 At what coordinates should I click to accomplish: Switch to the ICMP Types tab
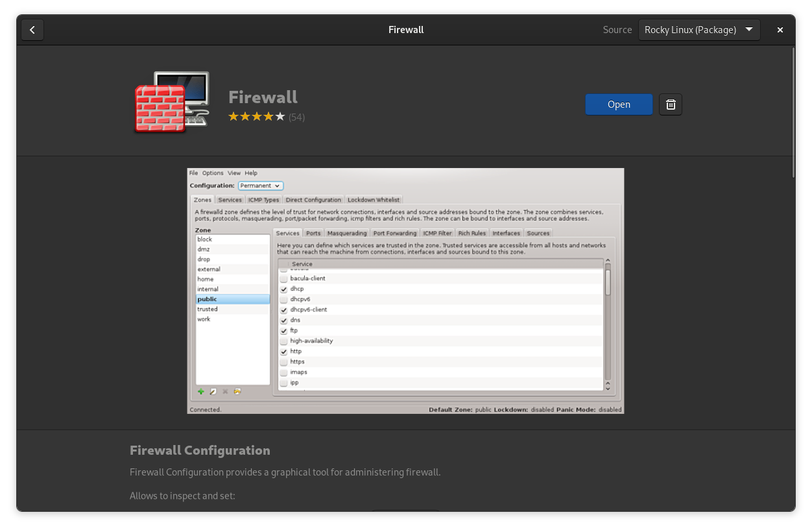tap(263, 200)
